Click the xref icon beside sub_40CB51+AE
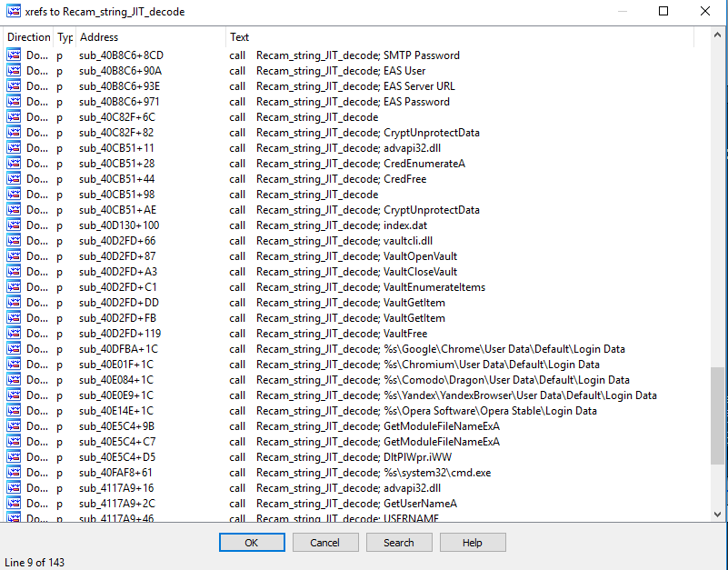 tap(14, 209)
